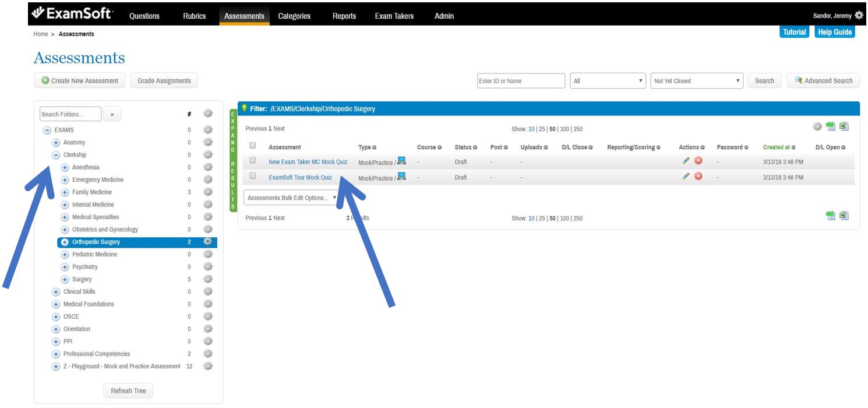The image size is (868, 408).
Task: Open folder tree settings gear in header row
Action: 208,114
